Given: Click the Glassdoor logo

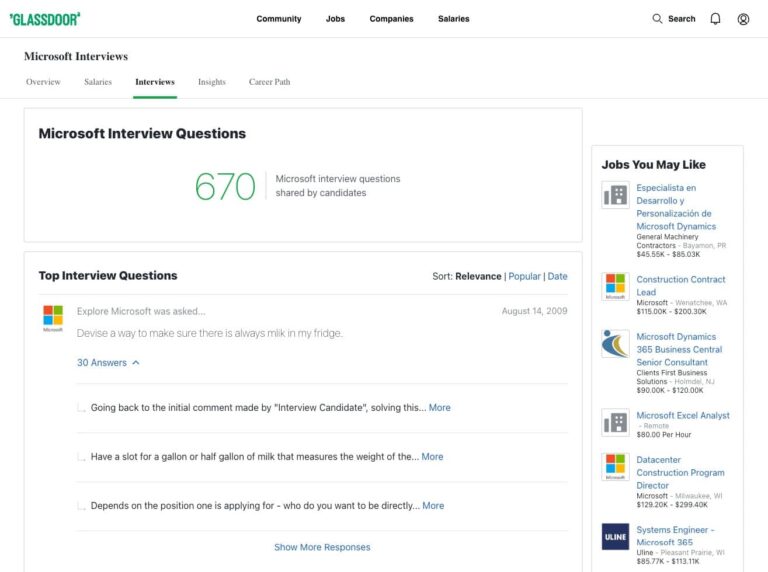Looking at the screenshot, I should pyautogui.click(x=45, y=18).
